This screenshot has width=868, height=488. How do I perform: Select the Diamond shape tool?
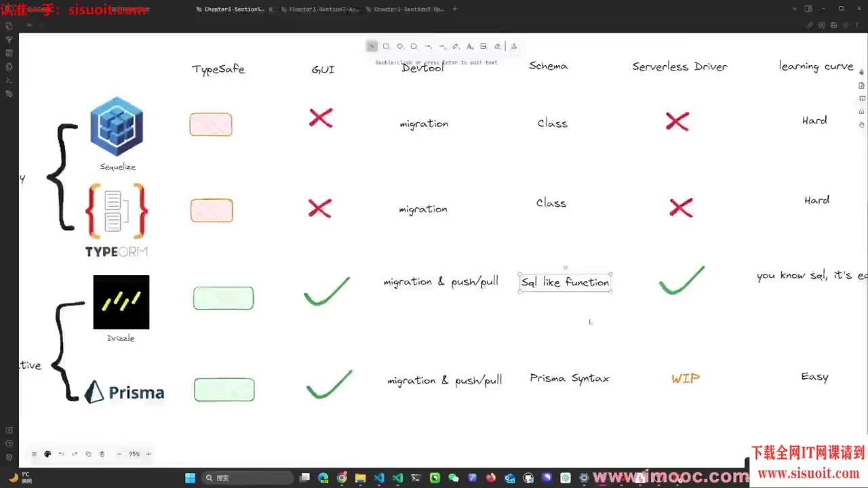click(400, 46)
